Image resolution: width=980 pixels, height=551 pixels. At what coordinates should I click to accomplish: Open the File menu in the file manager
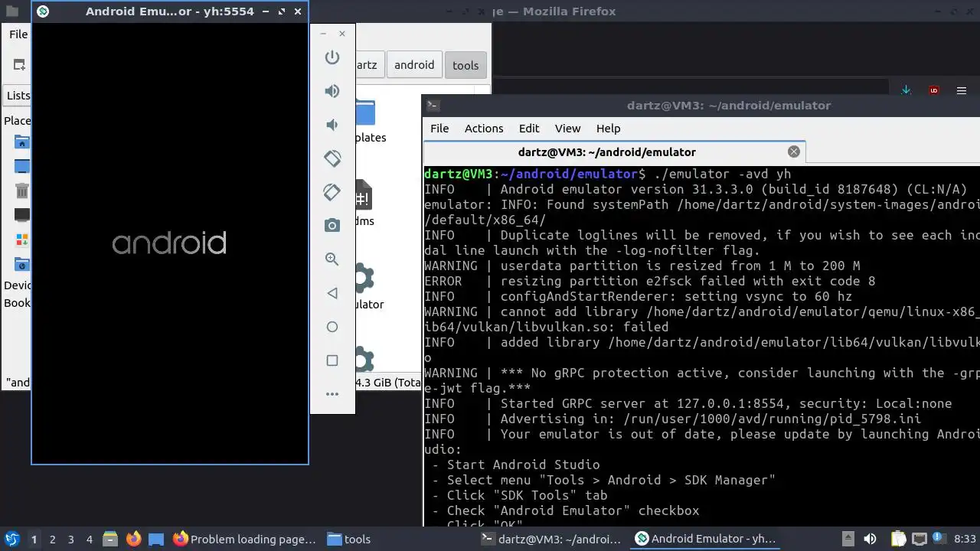(x=18, y=34)
